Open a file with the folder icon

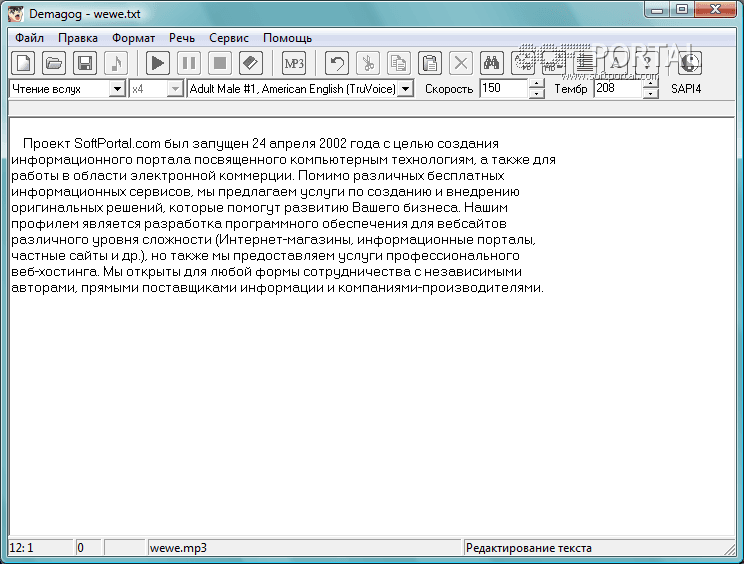54,63
